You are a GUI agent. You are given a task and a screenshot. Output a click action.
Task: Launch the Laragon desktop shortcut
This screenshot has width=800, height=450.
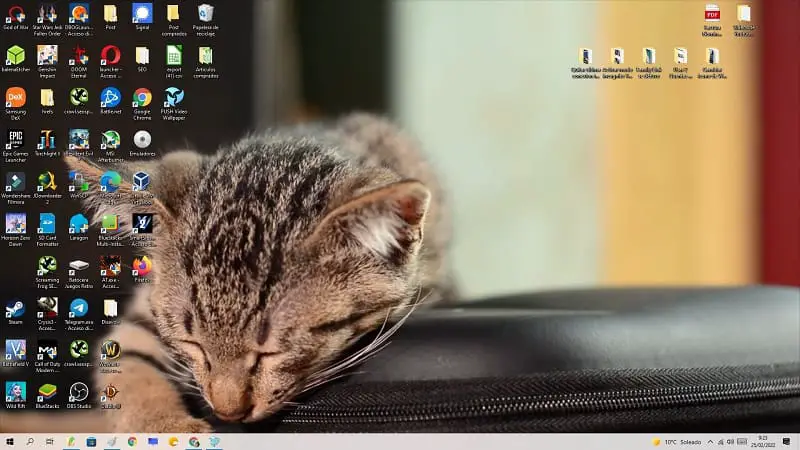(x=79, y=228)
